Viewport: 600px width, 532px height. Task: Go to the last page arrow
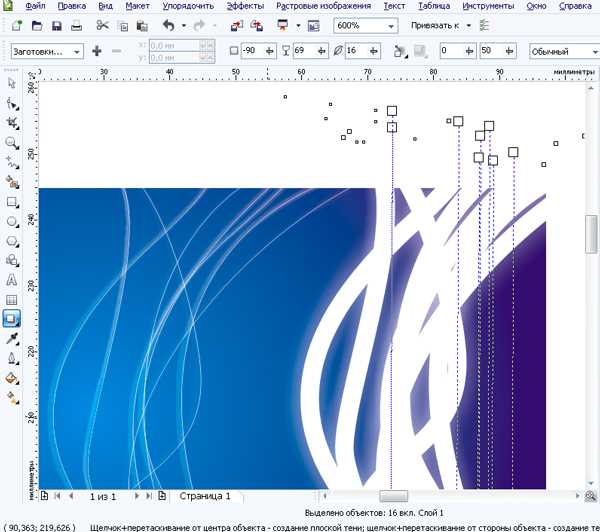tap(149, 496)
